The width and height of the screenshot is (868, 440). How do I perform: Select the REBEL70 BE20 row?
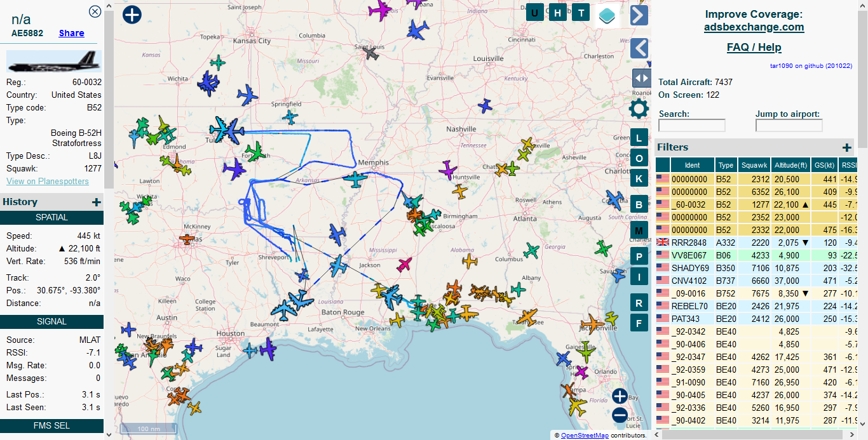pos(757,306)
